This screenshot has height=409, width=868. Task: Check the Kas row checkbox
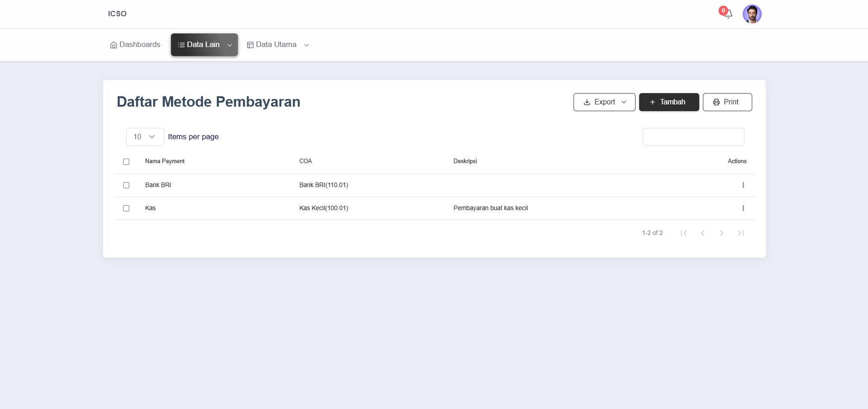pos(126,208)
